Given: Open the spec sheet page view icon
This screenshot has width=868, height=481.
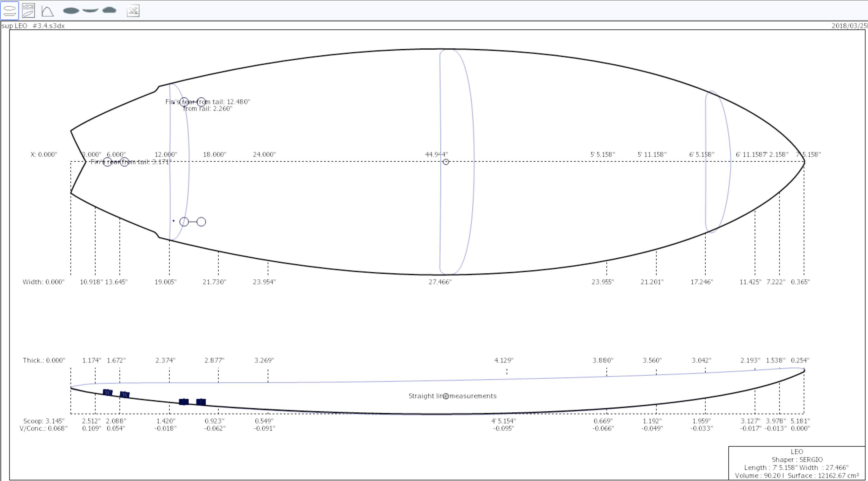Looking at the screenshot, I should point(28,11).
